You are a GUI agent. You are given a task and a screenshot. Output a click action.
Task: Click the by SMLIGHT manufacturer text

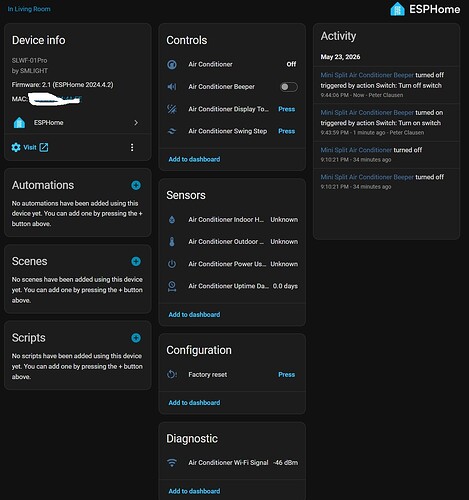coord(30,71)
